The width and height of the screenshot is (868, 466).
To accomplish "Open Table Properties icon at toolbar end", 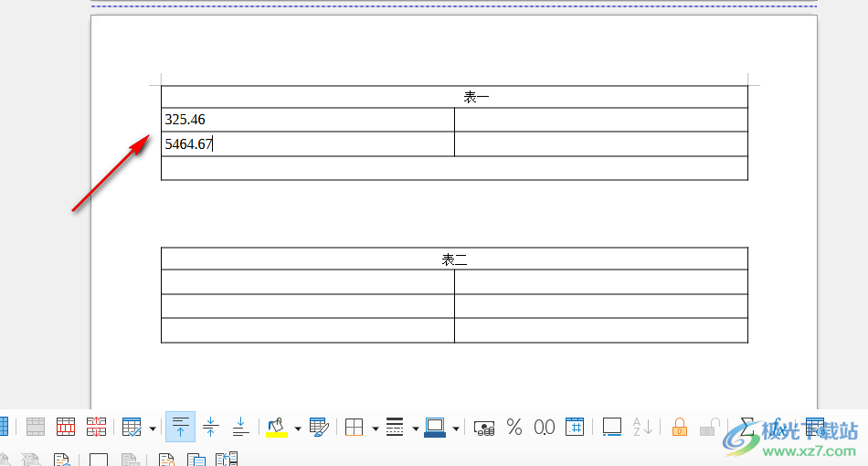I will tap(815, 428).
